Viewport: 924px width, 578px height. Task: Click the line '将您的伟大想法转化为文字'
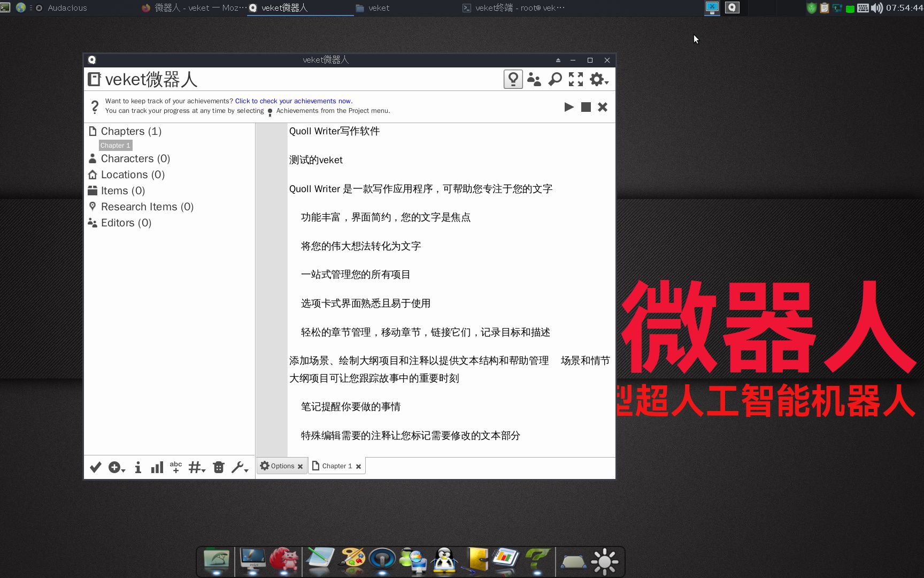(x=361, y=246)
